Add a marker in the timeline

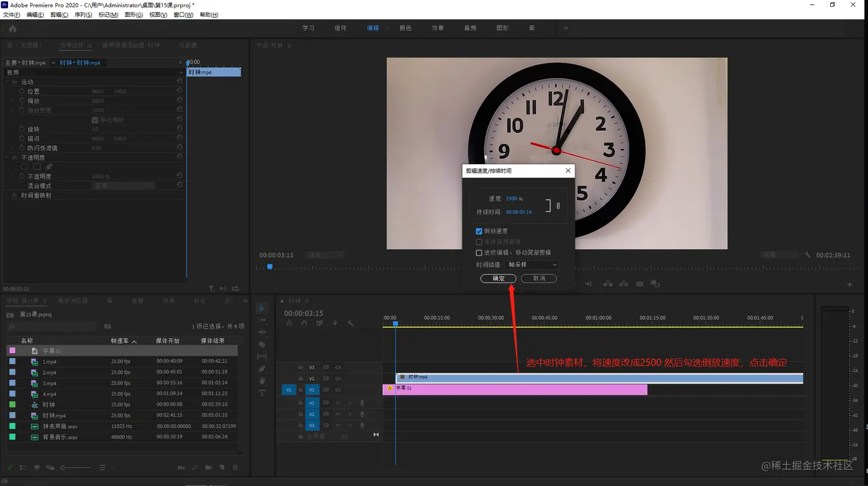[335, 323]
